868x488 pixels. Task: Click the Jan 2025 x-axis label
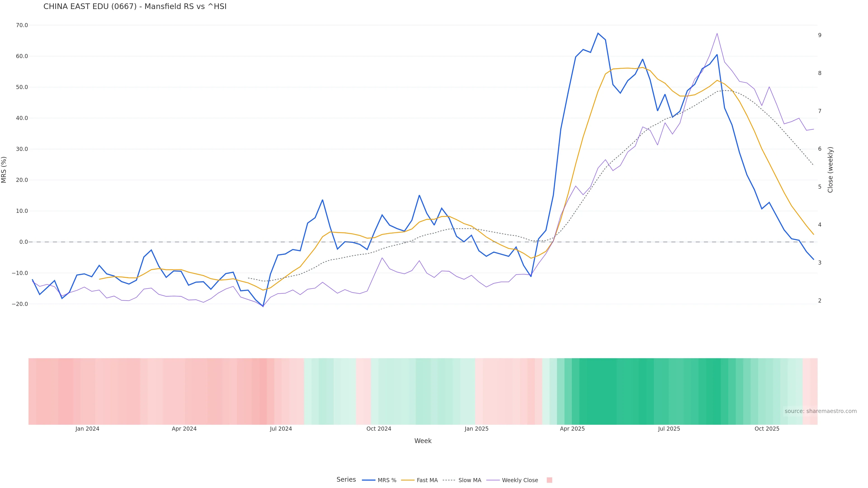coord(476,429)
